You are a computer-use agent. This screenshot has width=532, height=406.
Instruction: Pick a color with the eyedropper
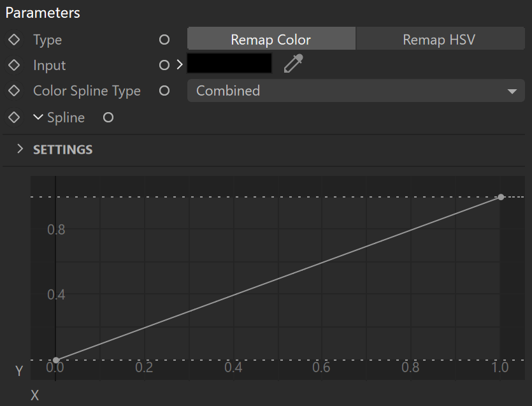coord(294,64)
